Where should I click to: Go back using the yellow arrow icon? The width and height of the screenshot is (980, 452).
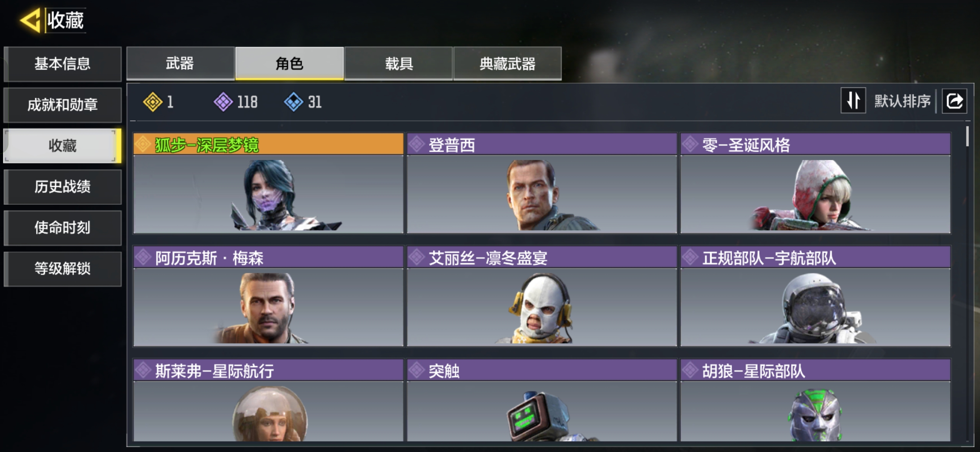(x=30, y=20)
